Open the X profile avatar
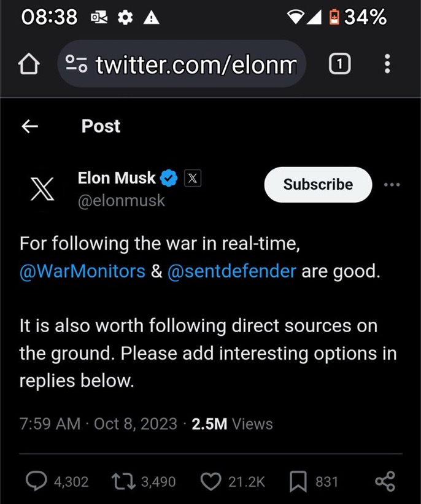Image resolution: width=421 pixels, height=504 pixels. point(42,188)
